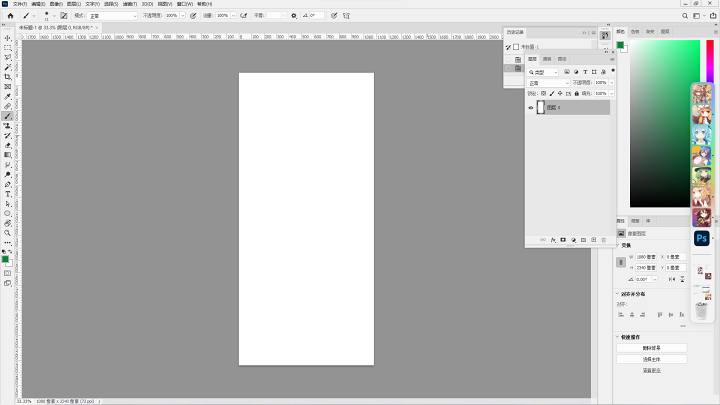This screenshot has height=405, width=720.
Task: Select the Eyedropper tool
Action: (x=8, y=96)
